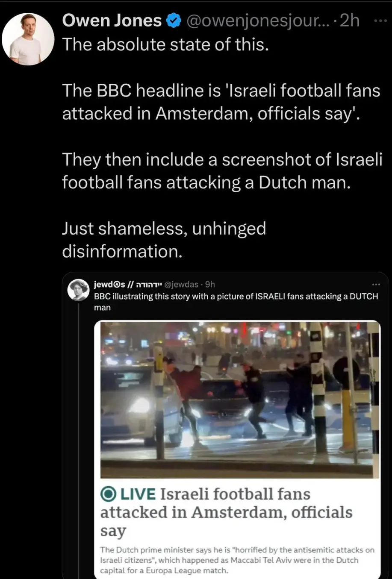Open Owen Jones's profile picture
Viewport: 392px width, 579px height.
28,39
